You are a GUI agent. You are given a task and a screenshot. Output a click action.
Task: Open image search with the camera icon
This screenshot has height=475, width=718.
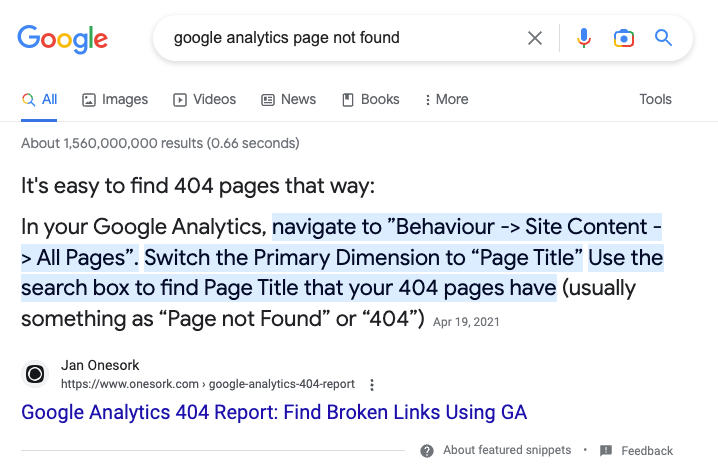click(x=624, y=38)
